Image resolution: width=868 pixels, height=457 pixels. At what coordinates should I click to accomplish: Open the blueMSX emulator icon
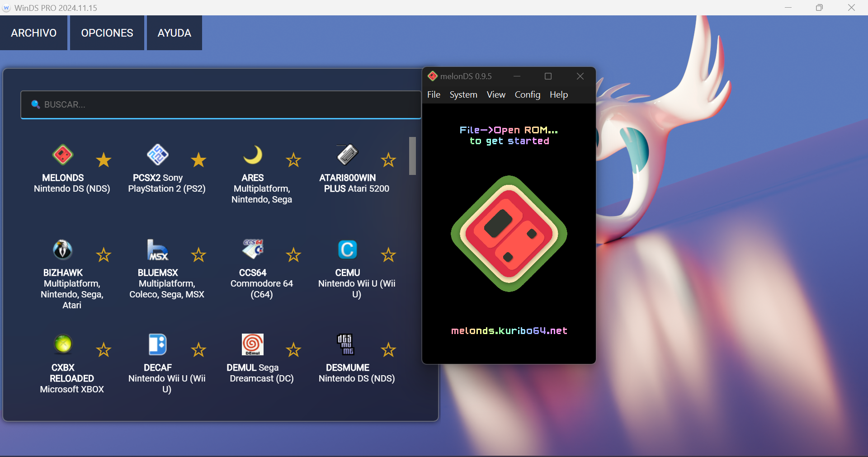(158, 250)
